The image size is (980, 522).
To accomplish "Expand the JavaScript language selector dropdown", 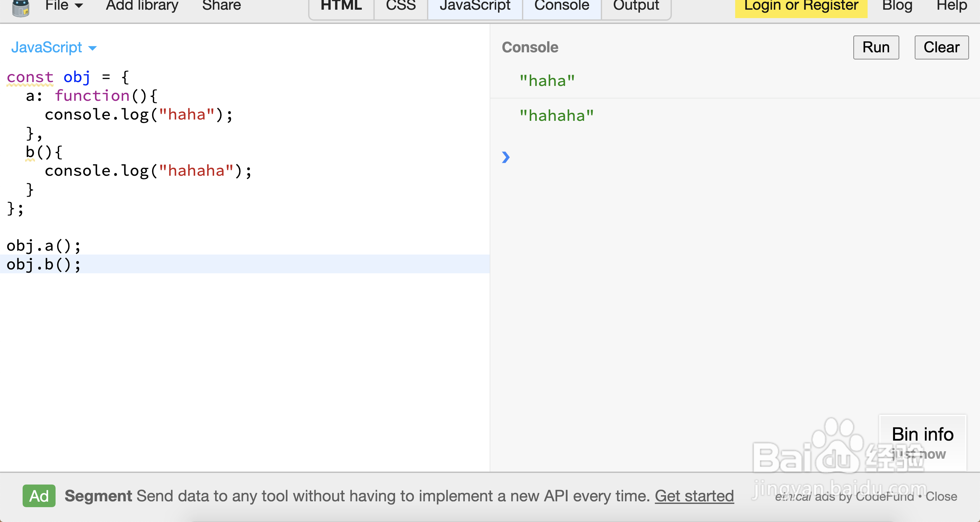I will tap(54, 47).
